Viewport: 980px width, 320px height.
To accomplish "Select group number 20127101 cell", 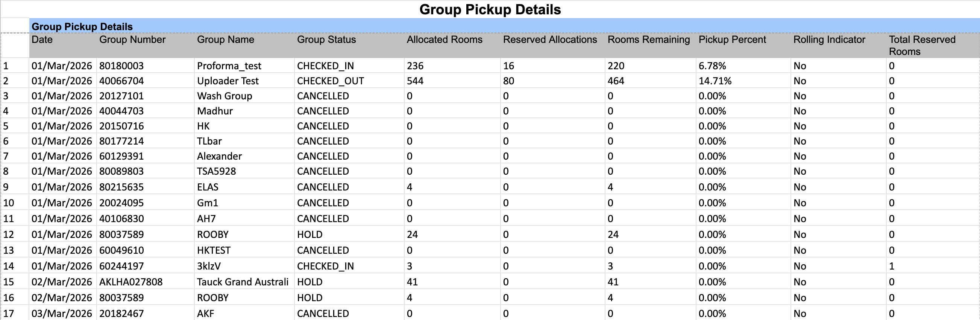I will click(x=121, y=96).
